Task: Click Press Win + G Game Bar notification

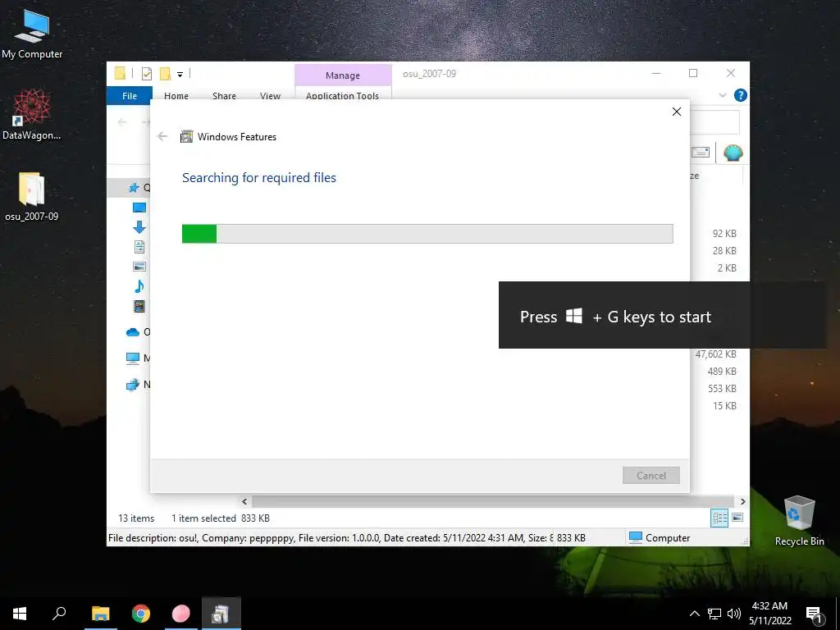Action: coord(662,315)
